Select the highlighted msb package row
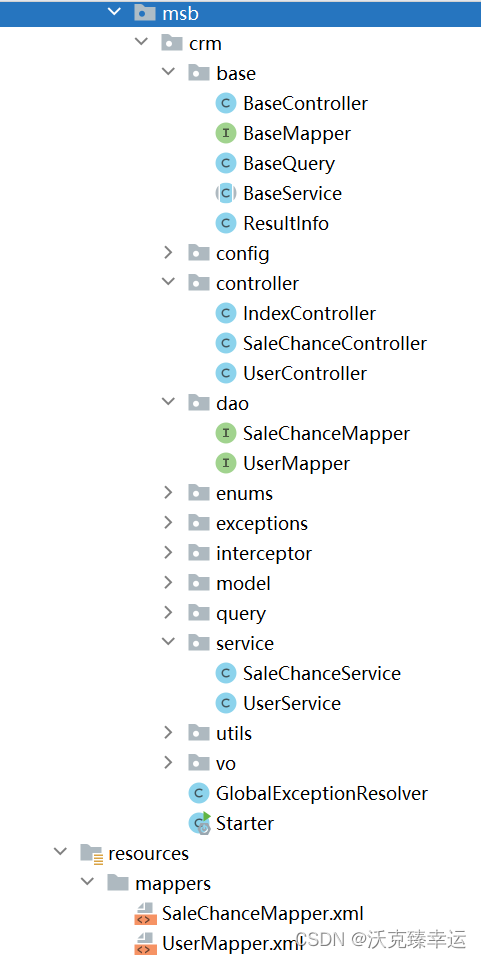481x958 pixels. [240, 13]
